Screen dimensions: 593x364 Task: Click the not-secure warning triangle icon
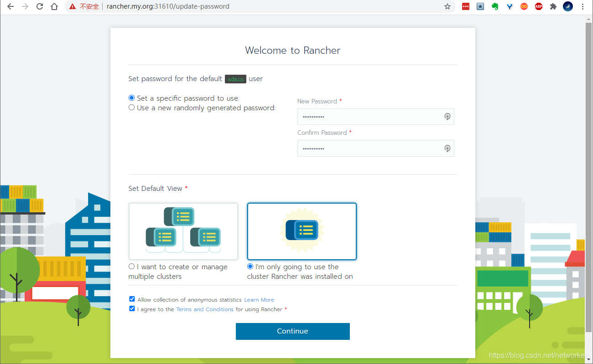pos(73,6)
